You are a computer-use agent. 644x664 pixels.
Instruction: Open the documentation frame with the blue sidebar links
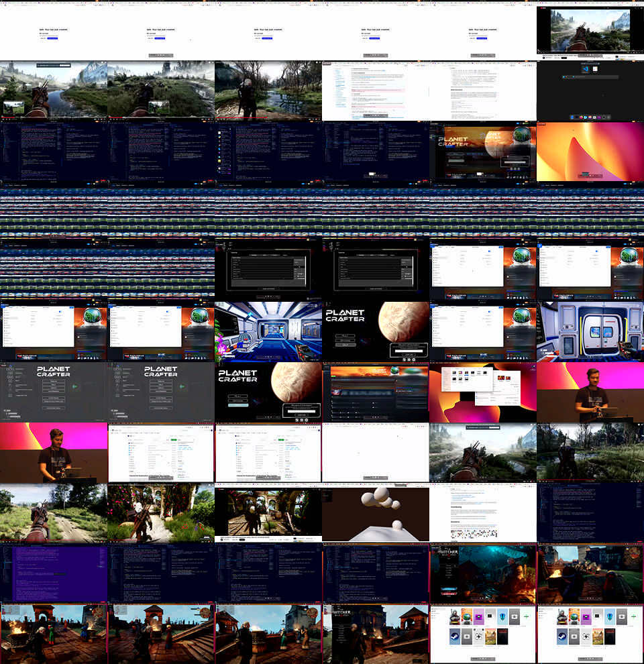click(x=376, y=91)
